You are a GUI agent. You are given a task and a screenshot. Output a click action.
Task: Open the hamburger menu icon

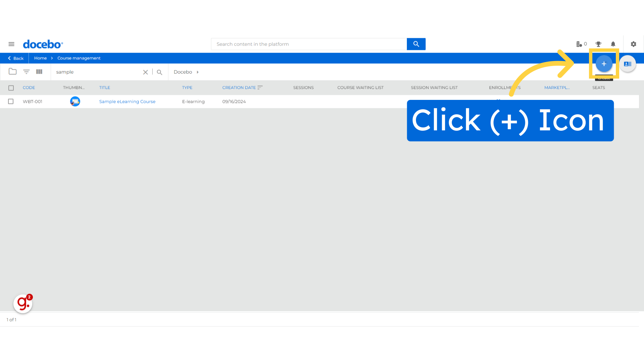click(x=11, y=44)
